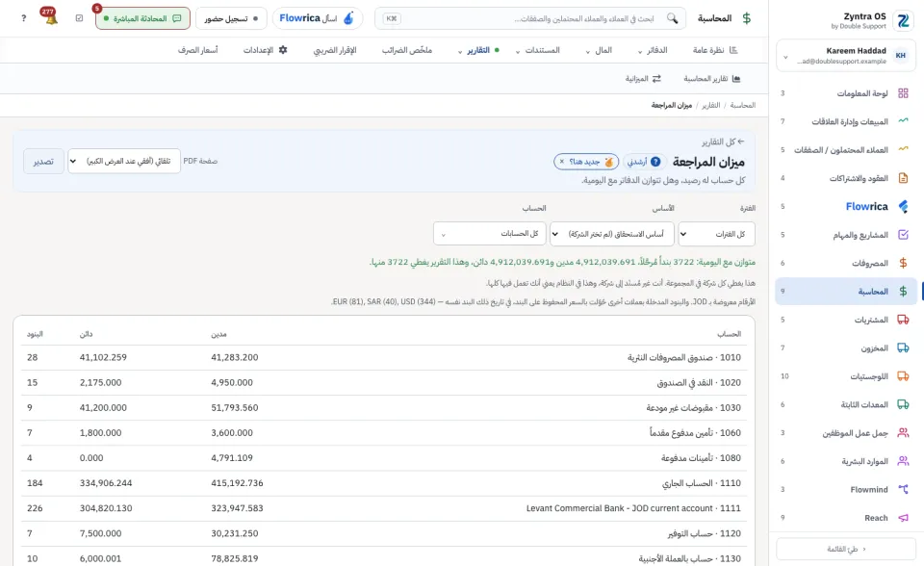Image resolution: width=924 pixels, height=566 pixels.
Task: Open الموارد البشرية sidebar icon
Action: point(903,461)
